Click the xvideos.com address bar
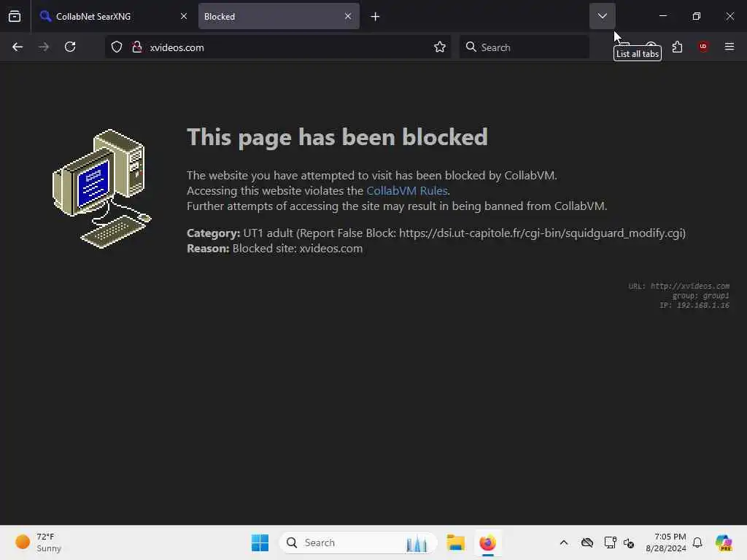This screenshot has width=747, height=560. (278, 47)
